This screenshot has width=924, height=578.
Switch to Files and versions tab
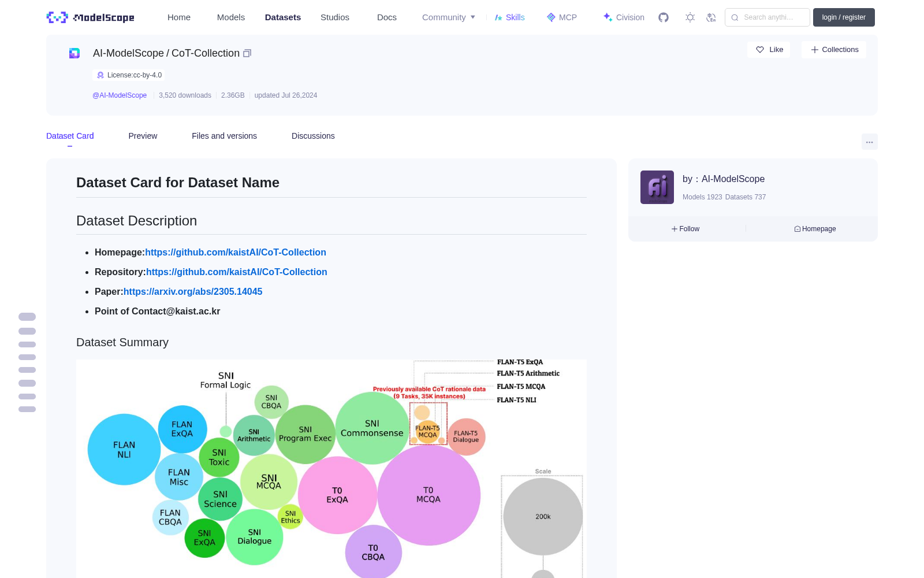tap(224, 136)
